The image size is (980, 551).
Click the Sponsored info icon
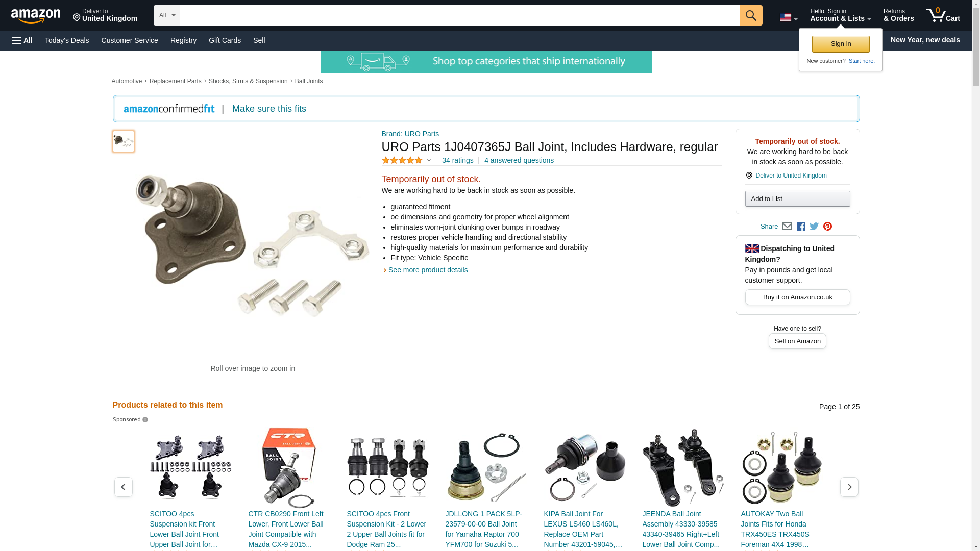(x=145, y=420)
